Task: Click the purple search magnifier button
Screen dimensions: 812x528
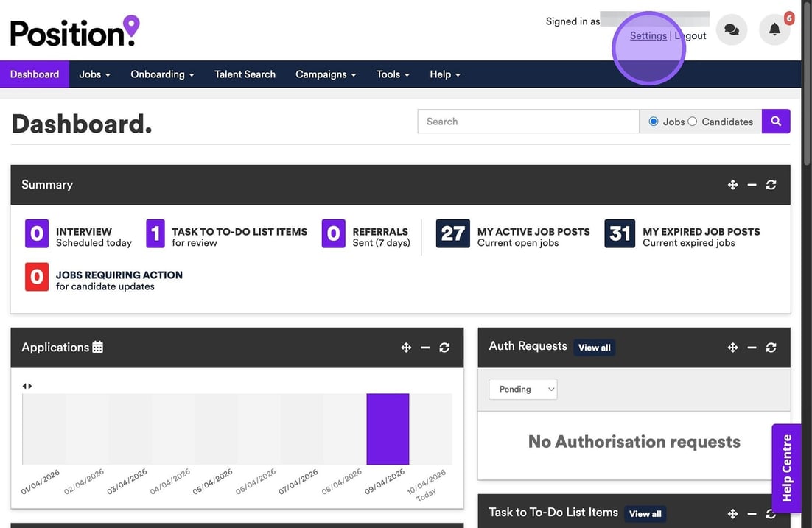Action: pos(776,122)
